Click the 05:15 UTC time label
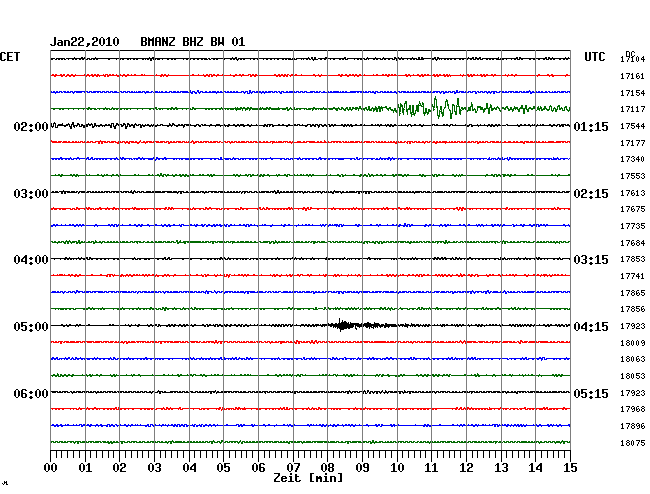Screen dimensions: 650x494 point(591,393)
